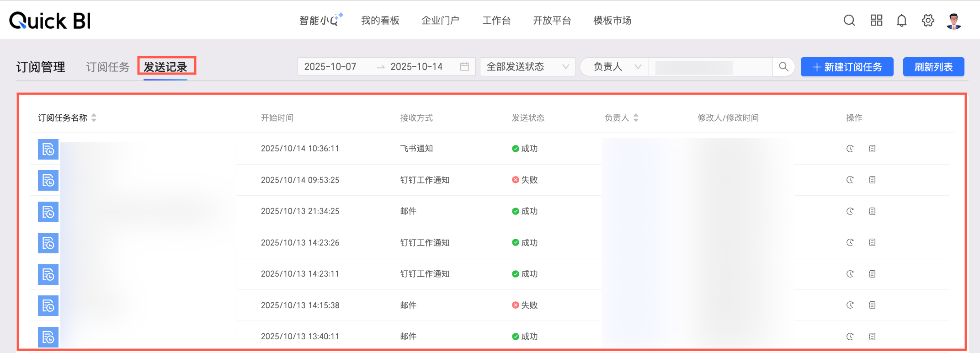Click log icon for 2025/10/13 21:34:25 row
Viewport: 980px width, 353px height.
click(x=872, y=211)
